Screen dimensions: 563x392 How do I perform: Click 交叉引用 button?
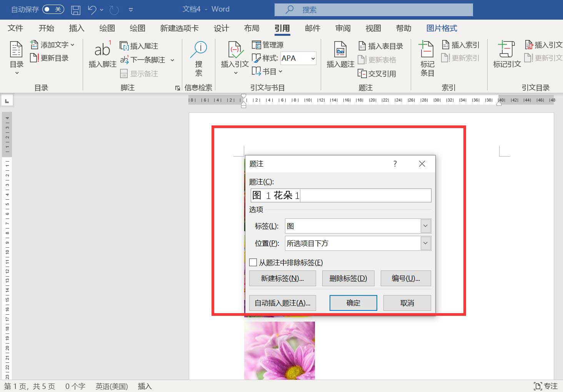coord(377,73)
